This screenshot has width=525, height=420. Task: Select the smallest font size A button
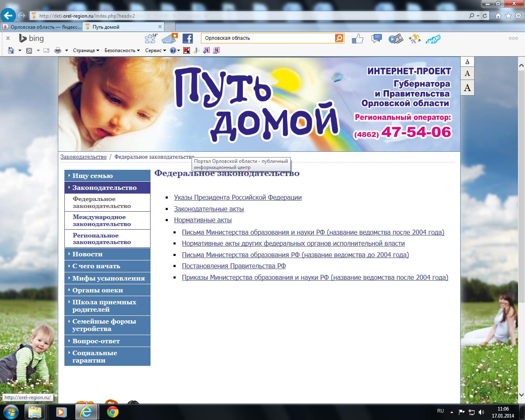click(467, 62)
